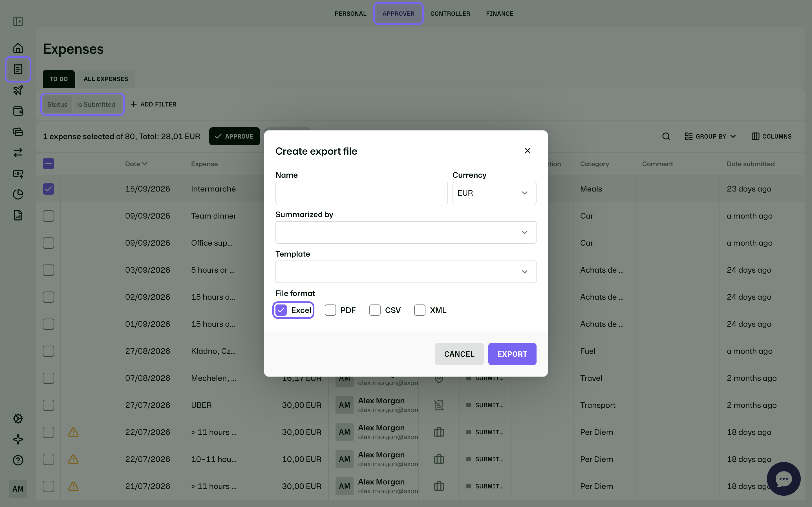The height and width of the screenshot is (507, 812).
Task: Collapse the sidebar panel toggle icon
Action: click(x=18, y=21)
